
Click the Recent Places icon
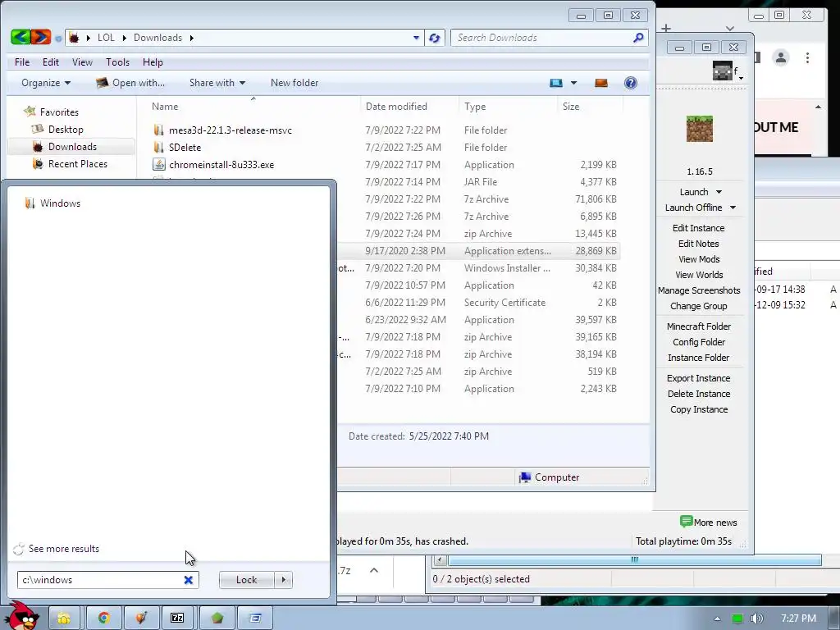click(x=38, y=163)
